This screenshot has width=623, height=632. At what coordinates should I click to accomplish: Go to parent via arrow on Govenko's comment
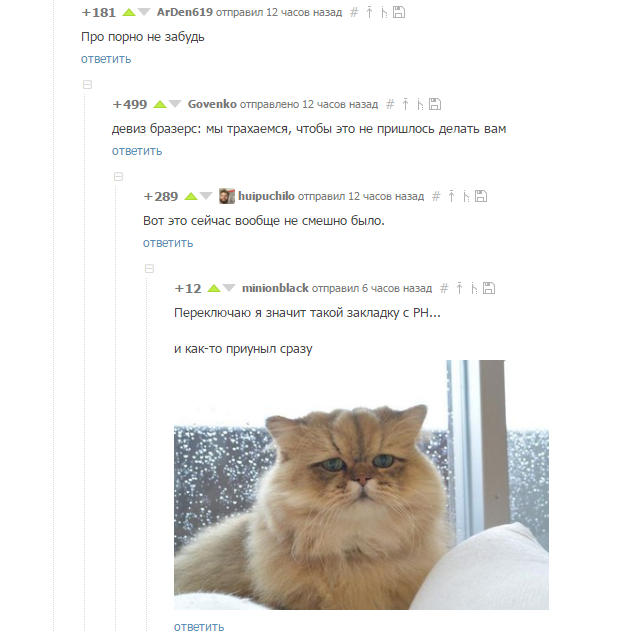click(x=405, y=104)
